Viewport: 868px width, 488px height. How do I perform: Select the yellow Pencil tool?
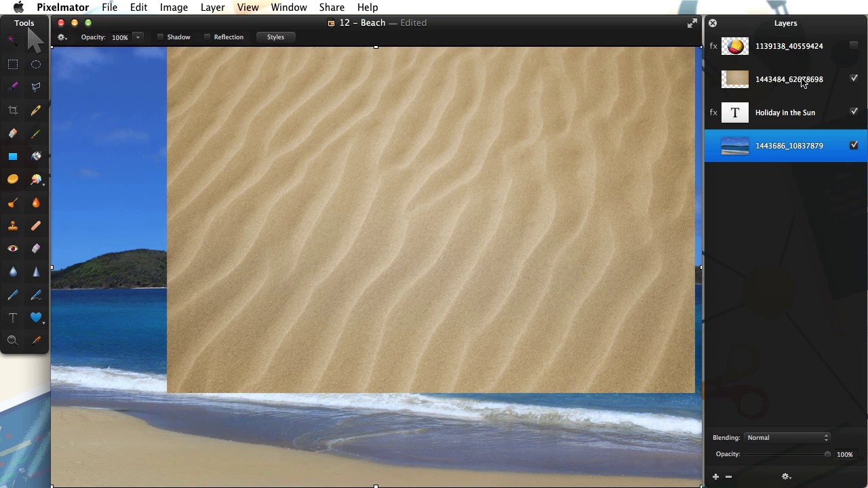[36, 110]
